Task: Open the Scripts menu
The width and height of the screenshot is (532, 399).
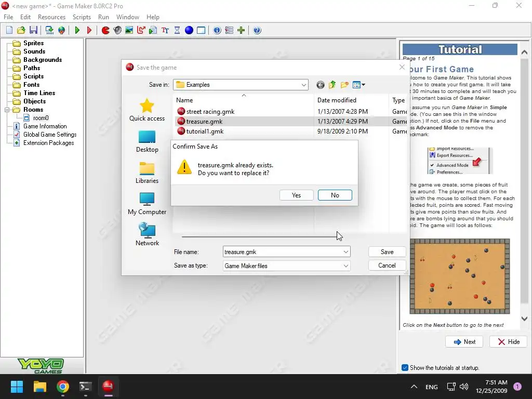Action: click(x=82, y=17)
